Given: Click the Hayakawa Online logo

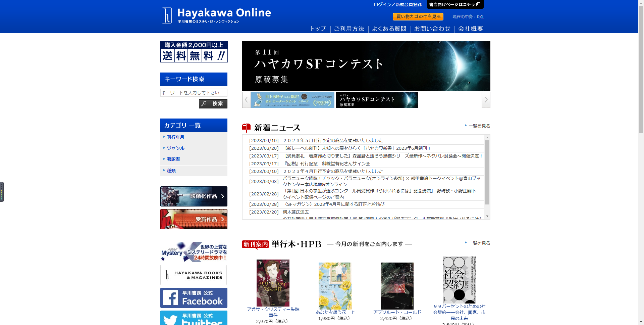Looking at the screenshot, I should tap(216, 15).
